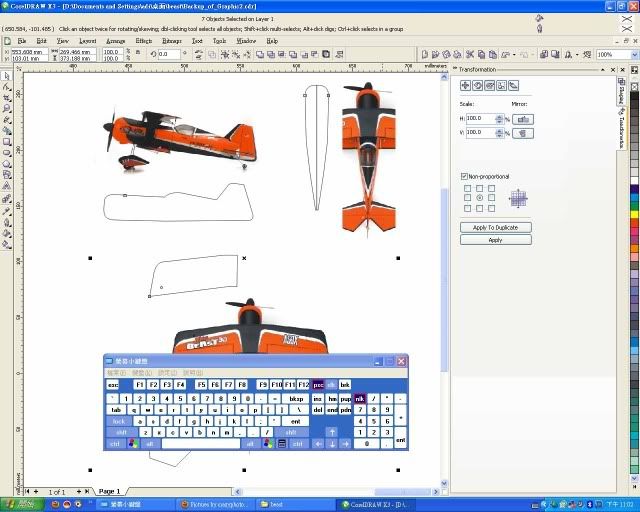640x512 pixels.
Task: Click the Weld shaping icon on property bar
Action: (x=260, y=54)
